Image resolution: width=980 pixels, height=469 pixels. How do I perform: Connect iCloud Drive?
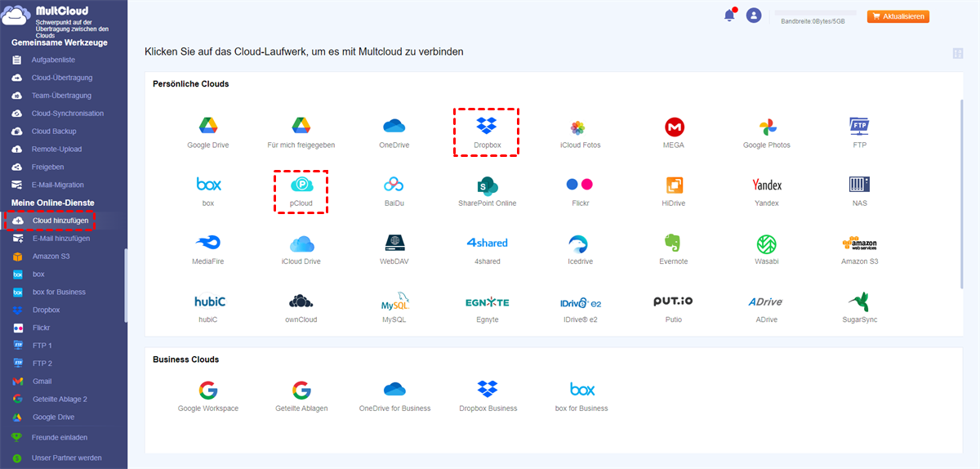pyautogui.click(x=301, y=250)
